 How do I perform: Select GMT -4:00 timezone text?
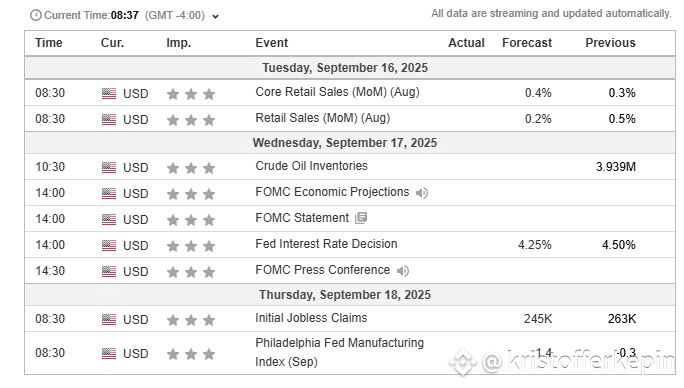click(x=175, y=15)
